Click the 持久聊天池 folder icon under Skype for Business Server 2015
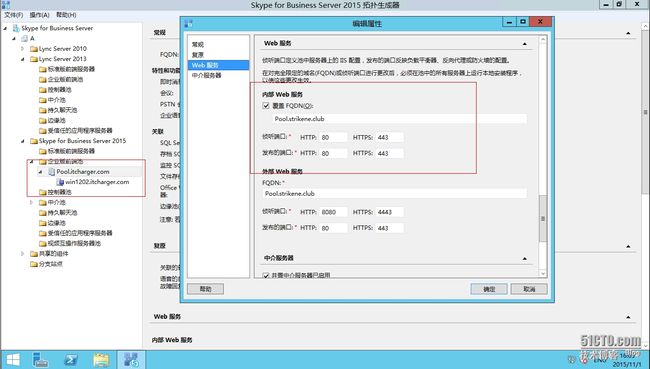 [43, 213]
